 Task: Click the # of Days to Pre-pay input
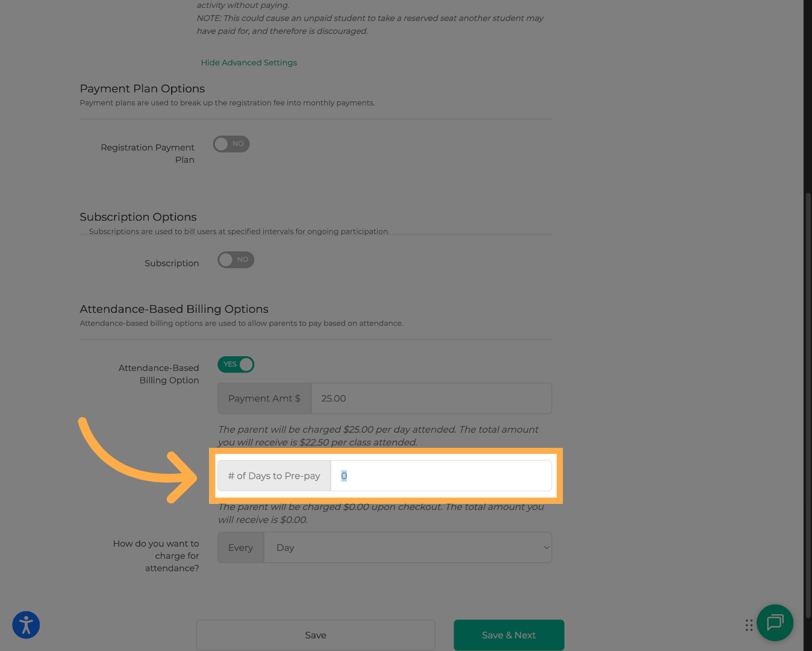click(440, 476)
